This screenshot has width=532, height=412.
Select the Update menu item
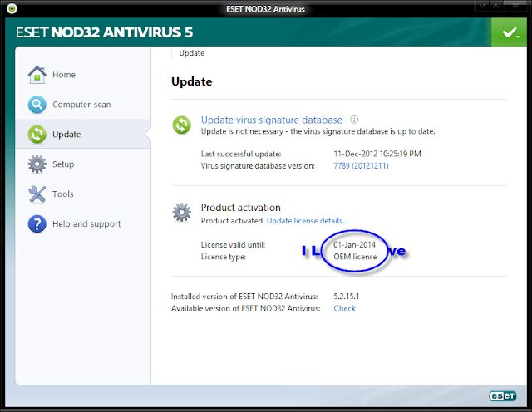coord(83,135)
